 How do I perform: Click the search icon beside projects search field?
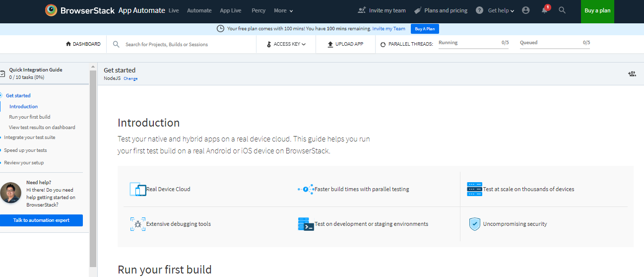[x=116, y=44]
